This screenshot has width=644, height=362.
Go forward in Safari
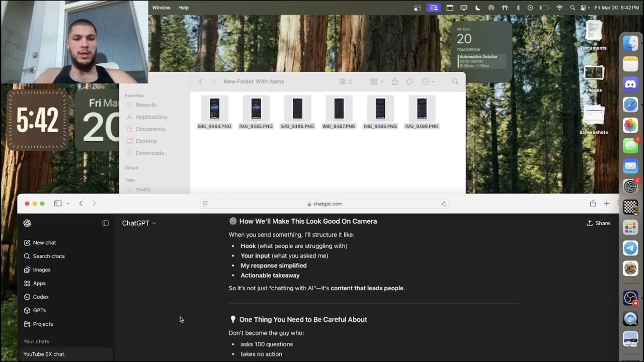pos(94,204)
